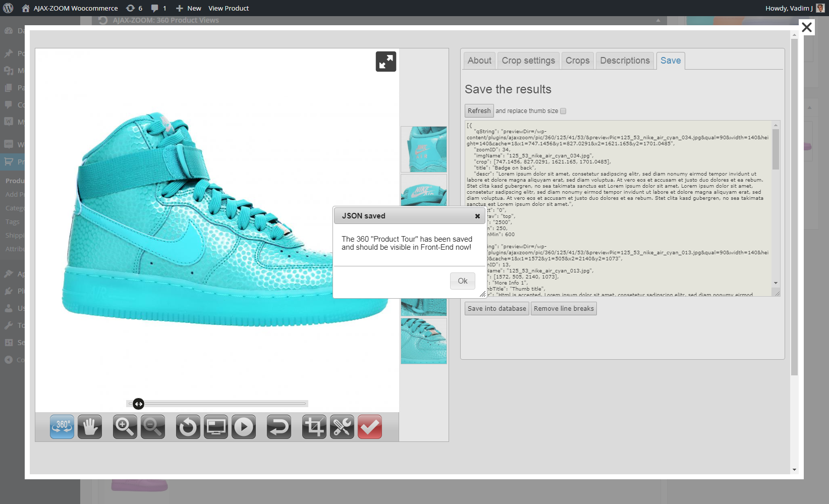Click the monitor screen toolbar icon
This screenshot has width=829, height=504.
216,427
